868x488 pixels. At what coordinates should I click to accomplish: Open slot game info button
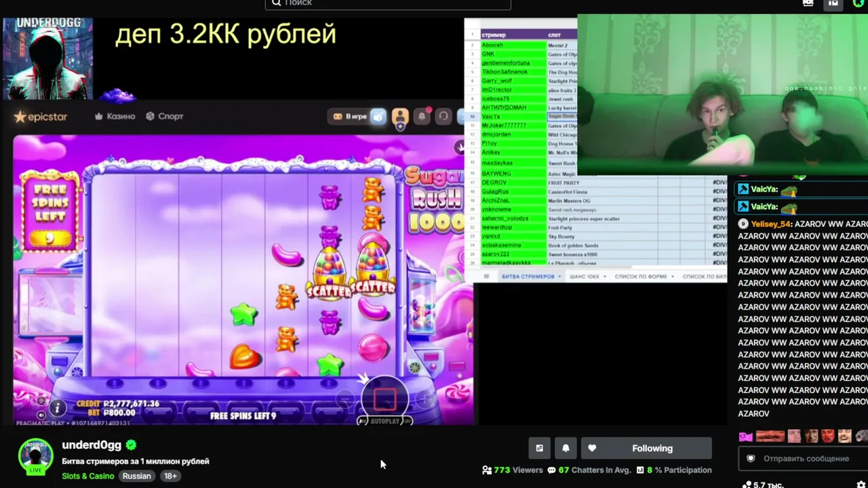(x=58, y=407)
